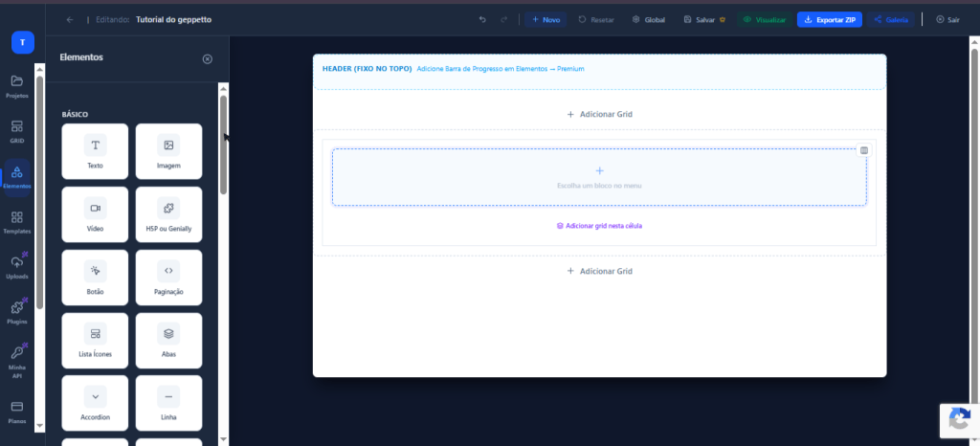Select the Paginação element

tap(168, 278)
